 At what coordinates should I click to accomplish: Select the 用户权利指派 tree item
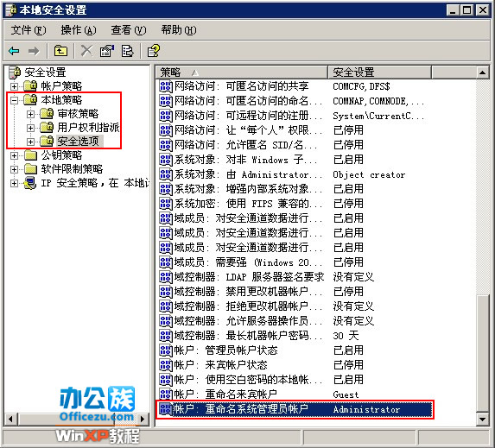click(x=88, y=128)
